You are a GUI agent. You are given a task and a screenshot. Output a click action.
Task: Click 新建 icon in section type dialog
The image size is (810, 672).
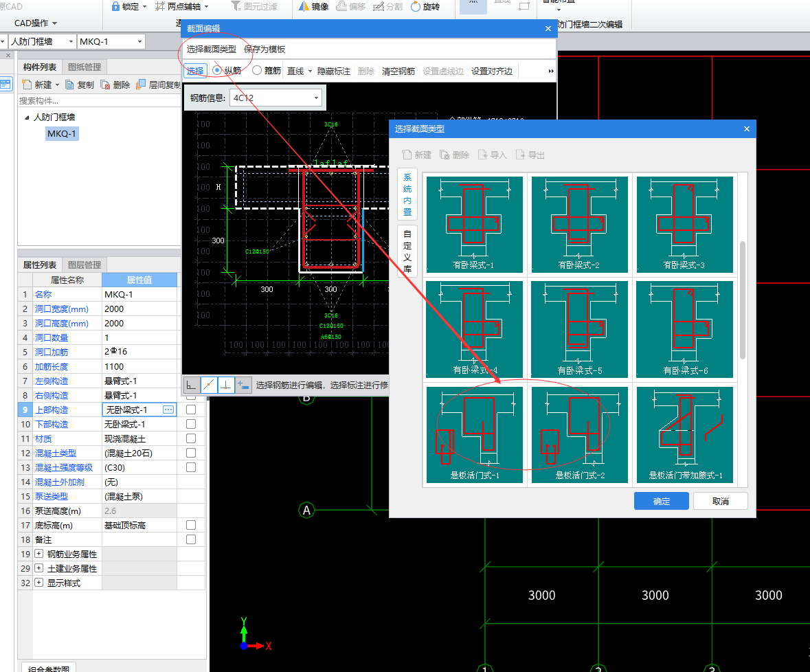pos(407,155)
